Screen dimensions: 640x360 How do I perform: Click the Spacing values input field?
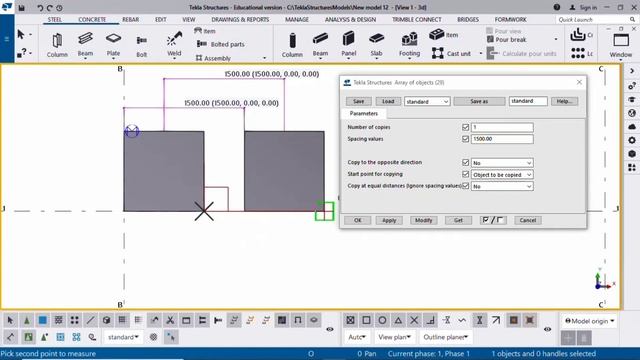click(x=502, y=139)
